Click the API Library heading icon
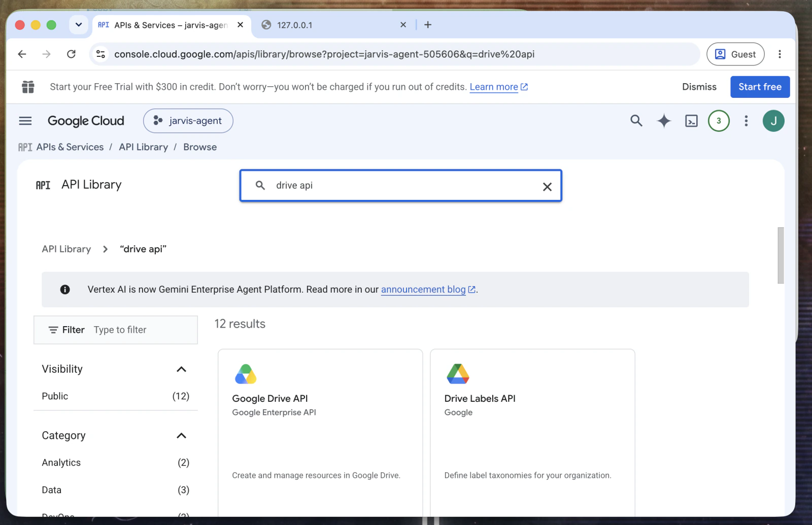This screenshot has width=812, height=525. (x=43, y=185)
